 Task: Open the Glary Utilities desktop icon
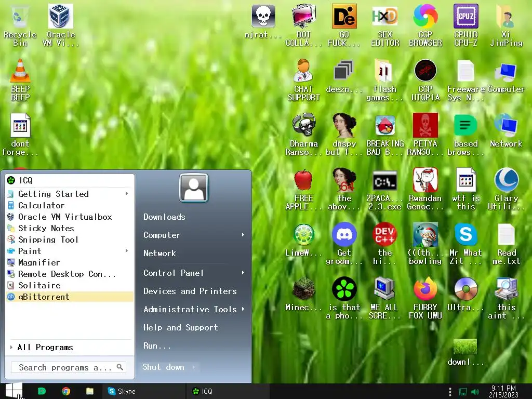pos(506,179)
